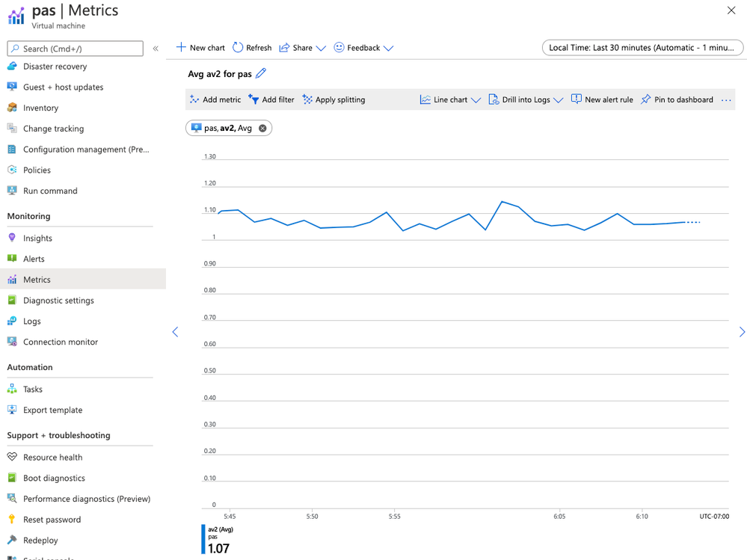The image size is (747, 560).
Task: Click the Add metric button
Action: click(215, 99)
